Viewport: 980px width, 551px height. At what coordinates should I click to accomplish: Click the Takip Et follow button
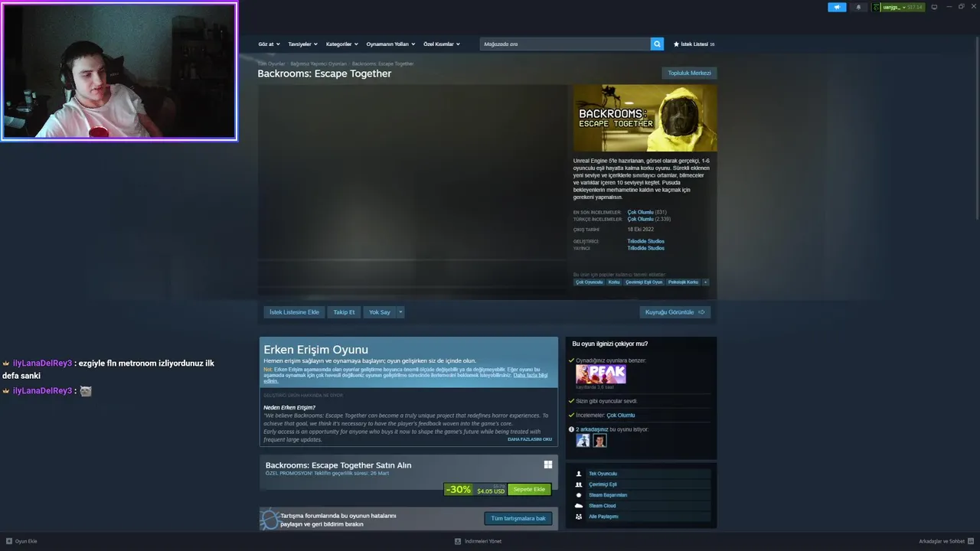pyautogui.click(x=344, y=312)
